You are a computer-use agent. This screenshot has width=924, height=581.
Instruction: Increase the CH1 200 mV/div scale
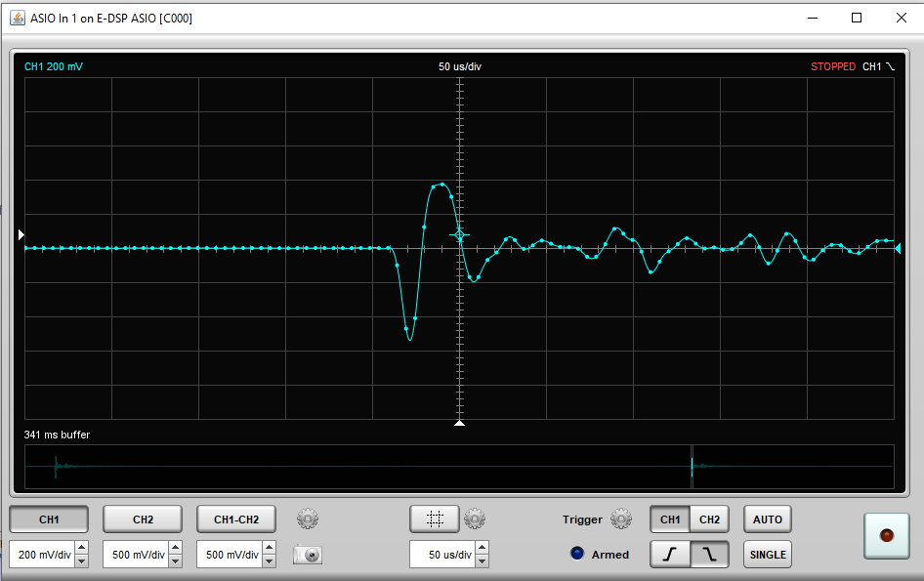(81, 548)
